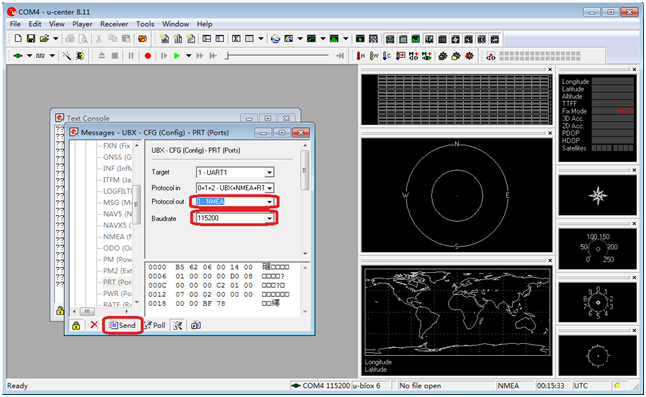Click the Poll button in Messages window

155,325
